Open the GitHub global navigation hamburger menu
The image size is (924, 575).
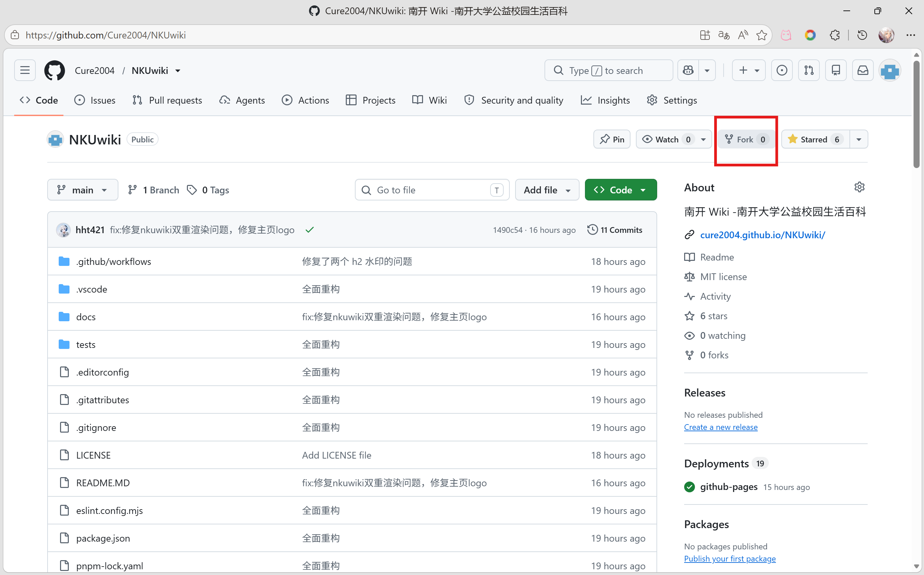pyautogui.click(x=25, y=70)
